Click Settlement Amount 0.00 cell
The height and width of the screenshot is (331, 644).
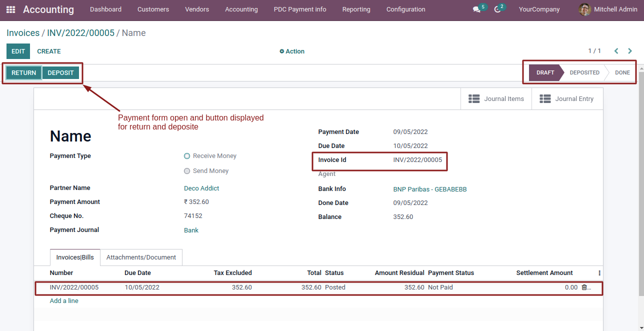point(571,287)
